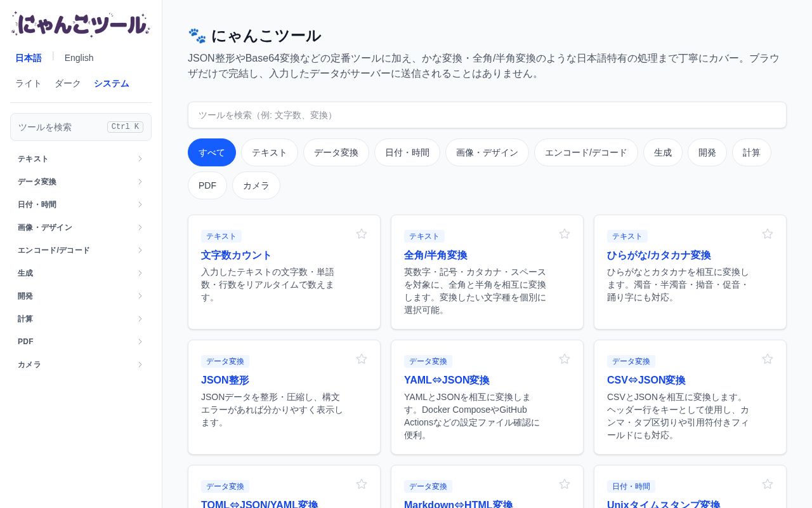Favorite the 文字数カウント card star
The width and height of the screenshot is (812, 508).
(x=362, y=234)
